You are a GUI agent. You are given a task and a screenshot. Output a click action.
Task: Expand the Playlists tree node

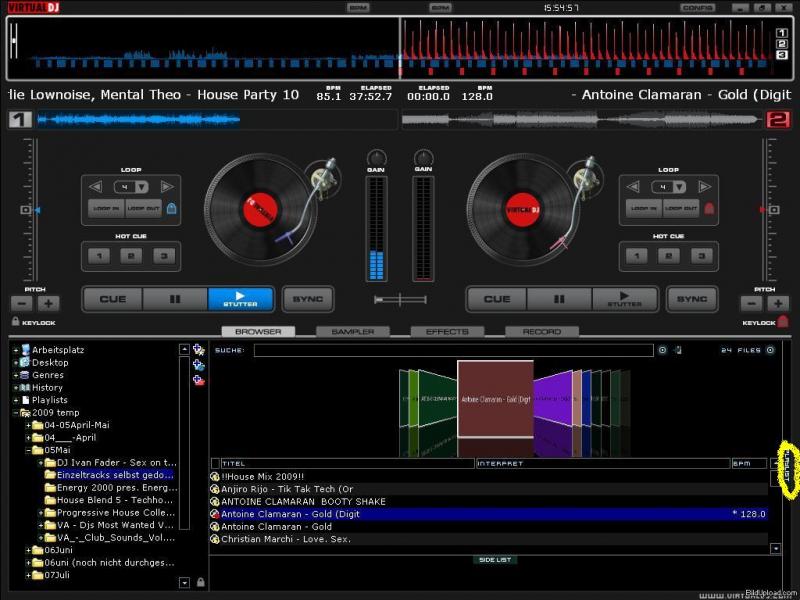(15, 400)
